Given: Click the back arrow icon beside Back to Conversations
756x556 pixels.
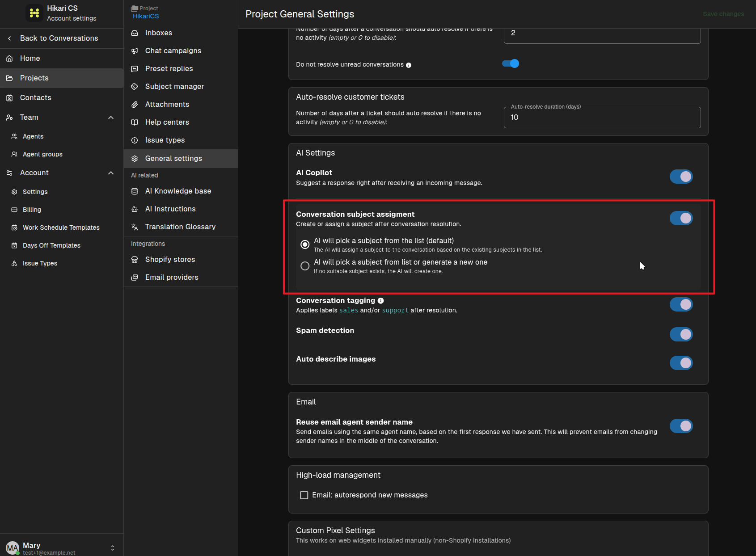Looking at the screenshot, I should pyautogui.click(x=9, y=38).
